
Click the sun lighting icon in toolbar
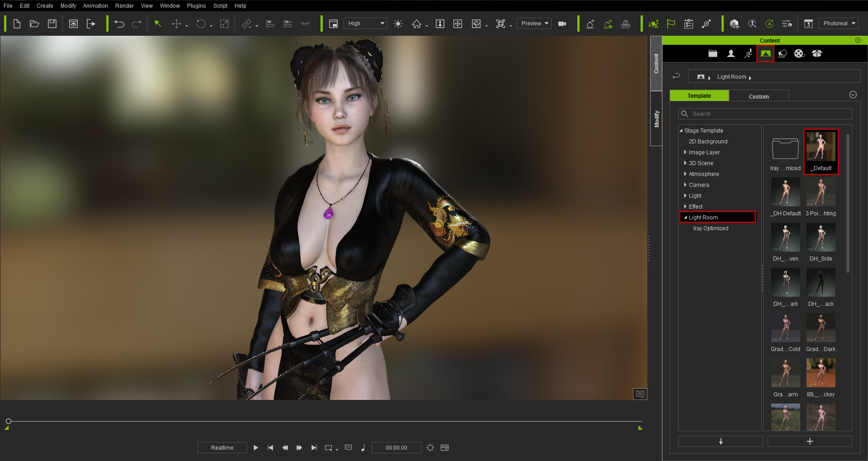pyautogui.click(x=398, y=24)
